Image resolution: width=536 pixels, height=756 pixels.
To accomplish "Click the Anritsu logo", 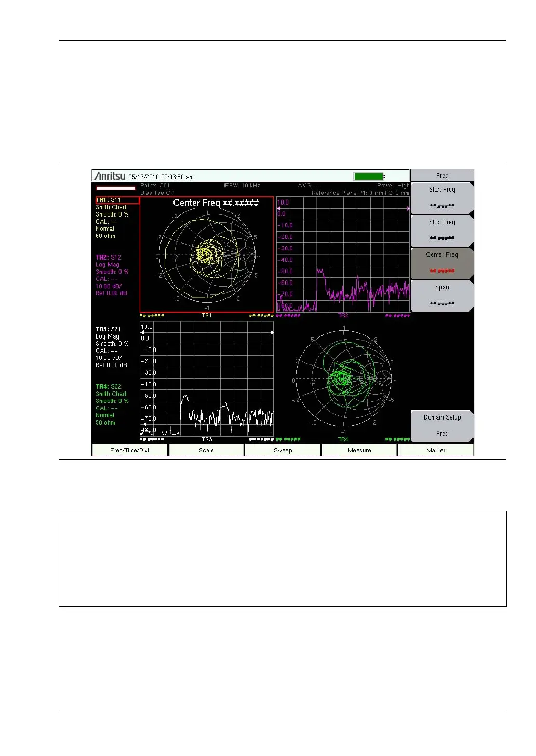I will pos(110,176).
